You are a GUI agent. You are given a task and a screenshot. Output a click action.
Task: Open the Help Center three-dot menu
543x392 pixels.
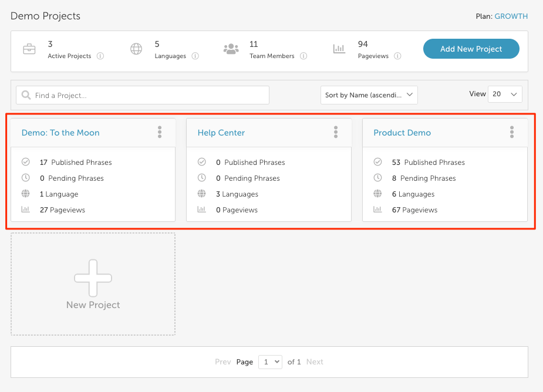tap(336, 132)
